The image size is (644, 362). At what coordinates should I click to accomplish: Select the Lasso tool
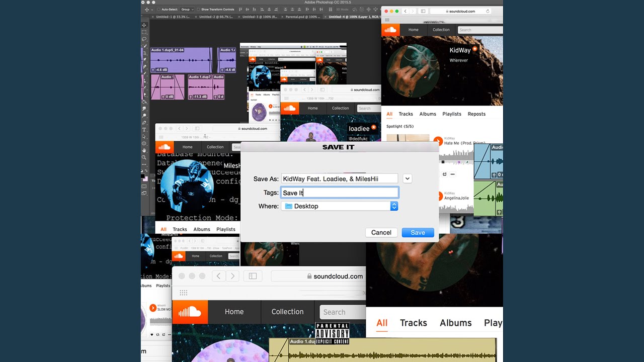click(144, 39)
